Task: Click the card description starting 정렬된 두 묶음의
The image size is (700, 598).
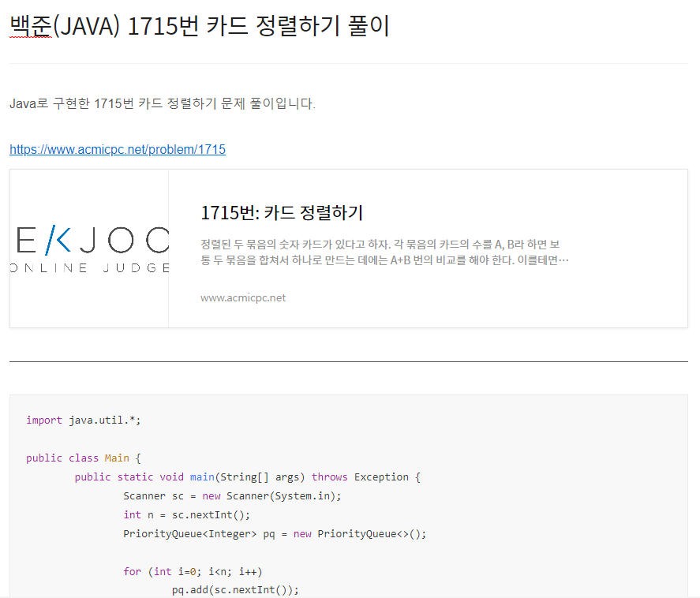Action: point(384,252)
